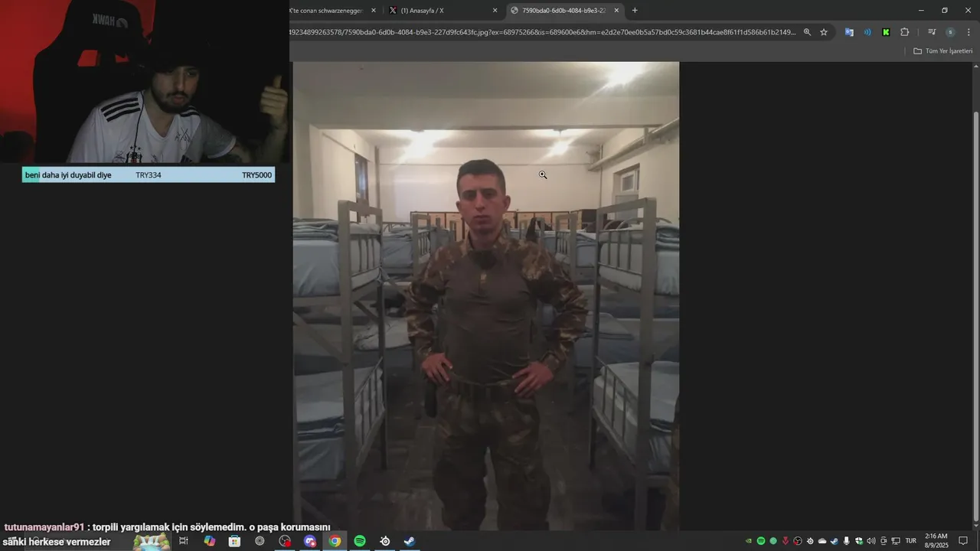Click the address bar URL field
This screenshot has width=980, height=551.
543,32
